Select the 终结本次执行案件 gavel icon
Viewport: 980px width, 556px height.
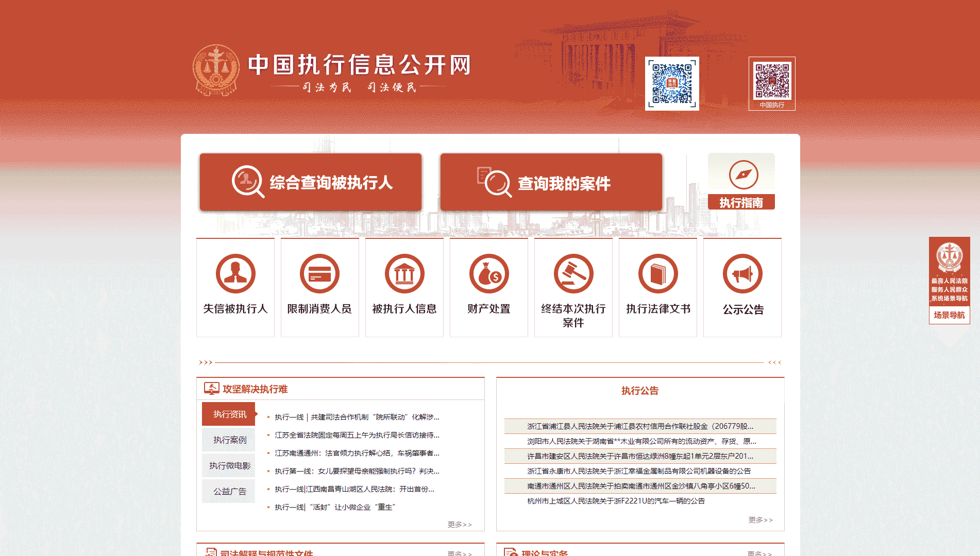coord(573,273)
